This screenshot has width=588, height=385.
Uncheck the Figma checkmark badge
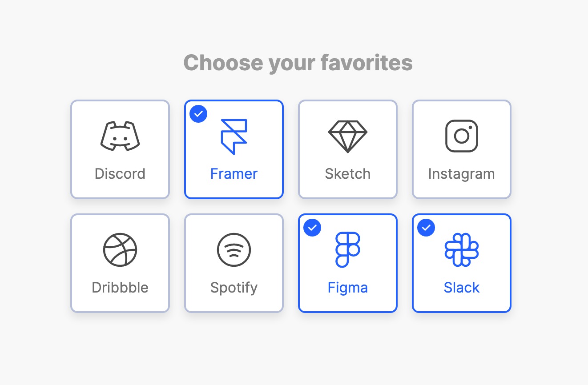[x=312, y=228]
